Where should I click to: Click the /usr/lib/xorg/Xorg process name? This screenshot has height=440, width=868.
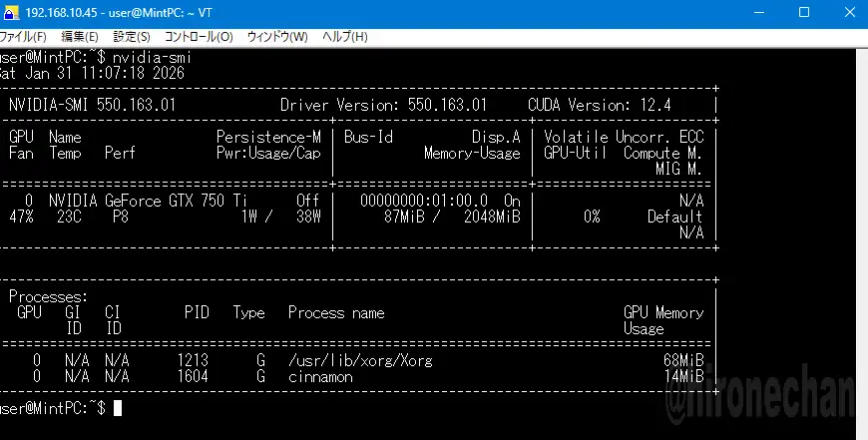[360, 360]
